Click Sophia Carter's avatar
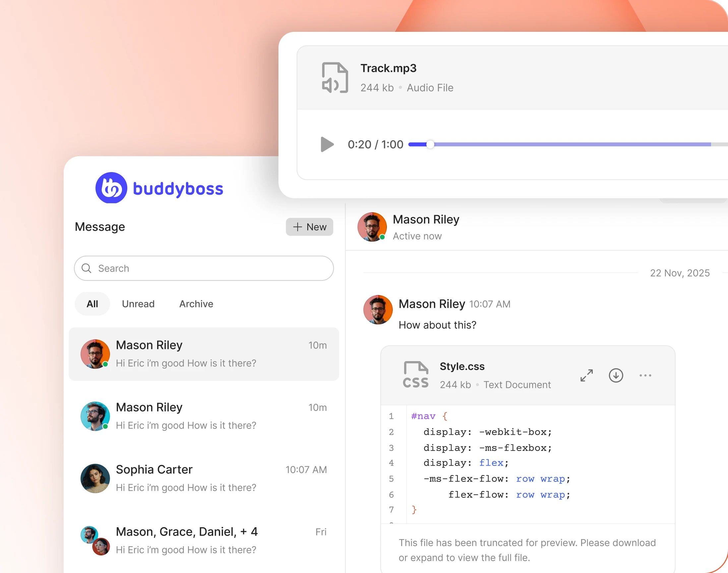The height and width of the screenshot is (573, 728). 95,478
